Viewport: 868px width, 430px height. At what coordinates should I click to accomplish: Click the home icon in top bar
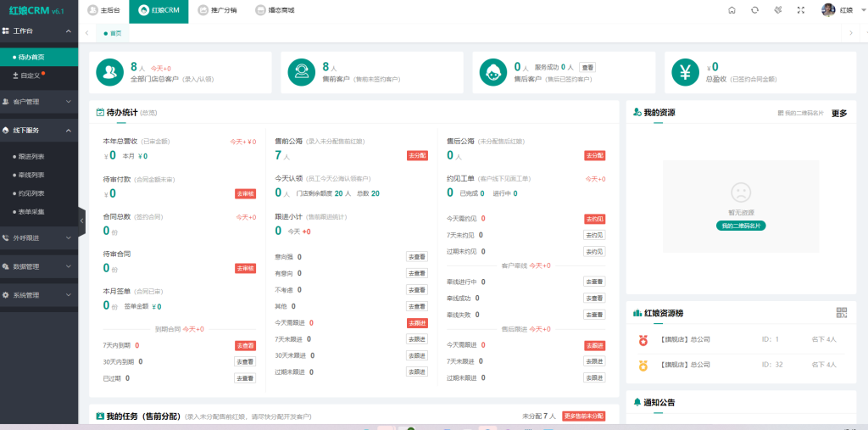(x=732, y=10)
